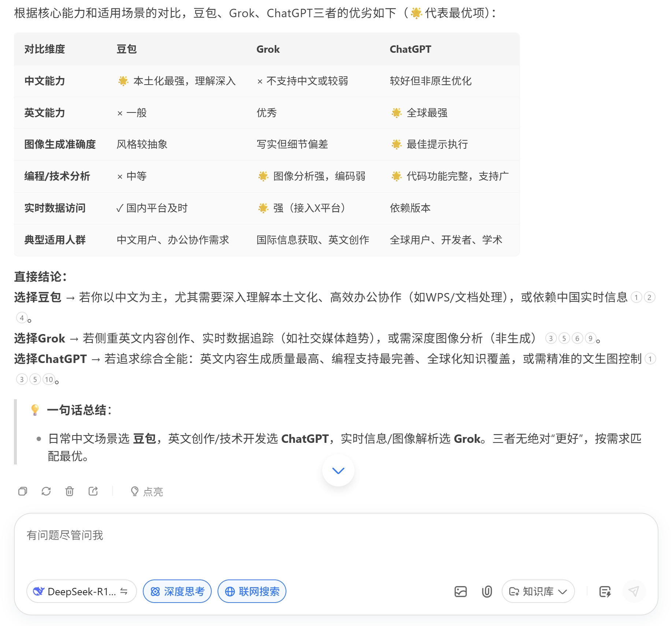Delete the response using the trash icon
Viewport: 672px width, 626px height.
point(70,491)
